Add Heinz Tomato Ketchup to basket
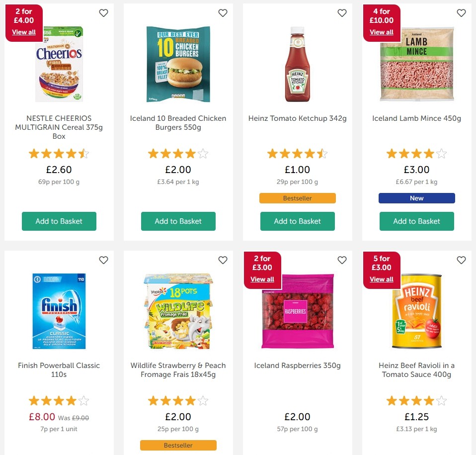476x455 pixels. pyautogui.click(x=297, y=221)
